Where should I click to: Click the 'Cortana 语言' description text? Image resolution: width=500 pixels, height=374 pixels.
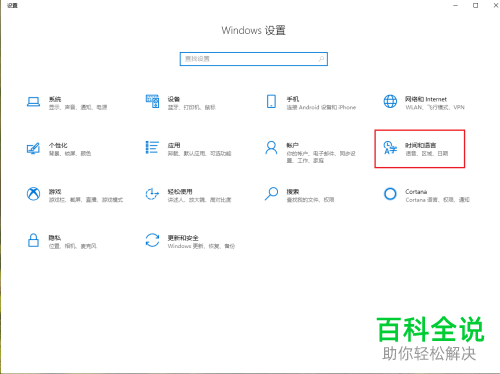[437, 200]
